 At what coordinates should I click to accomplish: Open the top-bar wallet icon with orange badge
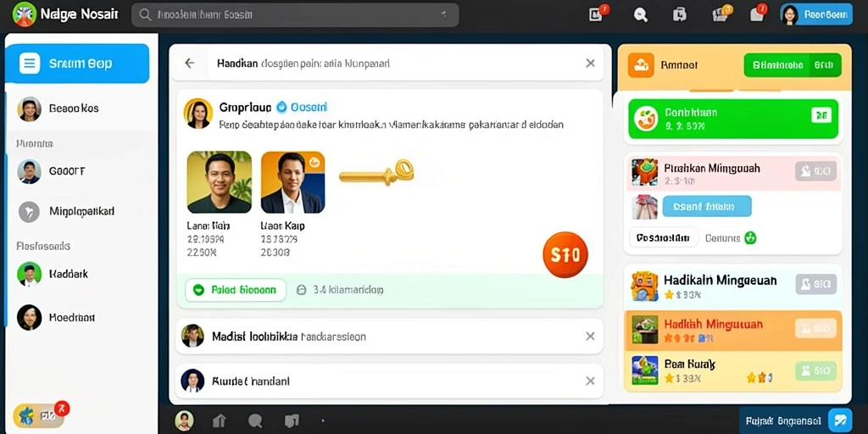pyautogui.click(x=721, y=14)
